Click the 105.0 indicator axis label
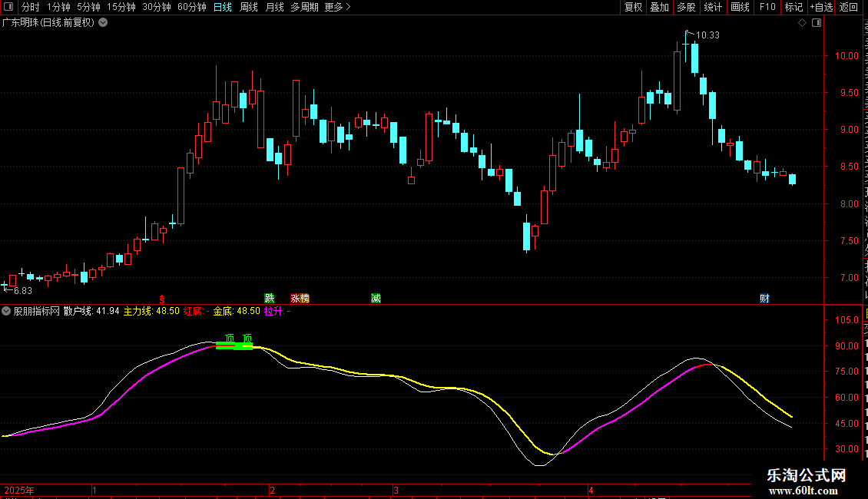This screenshot has height=499, width=868. 846,320
